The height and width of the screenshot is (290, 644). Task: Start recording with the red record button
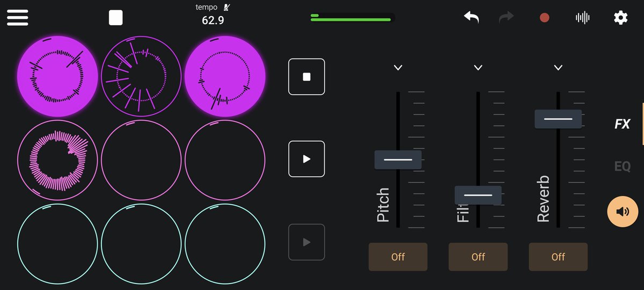[x=544, y=18]
